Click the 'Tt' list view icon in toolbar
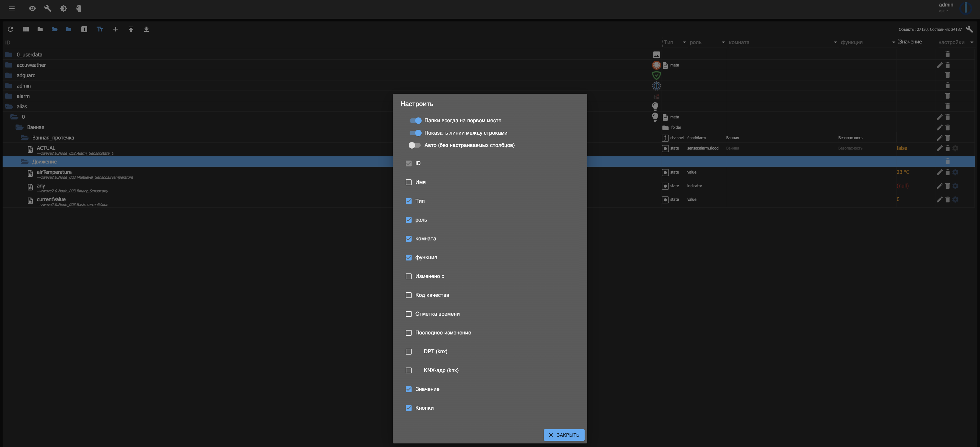 click(100, 29)
